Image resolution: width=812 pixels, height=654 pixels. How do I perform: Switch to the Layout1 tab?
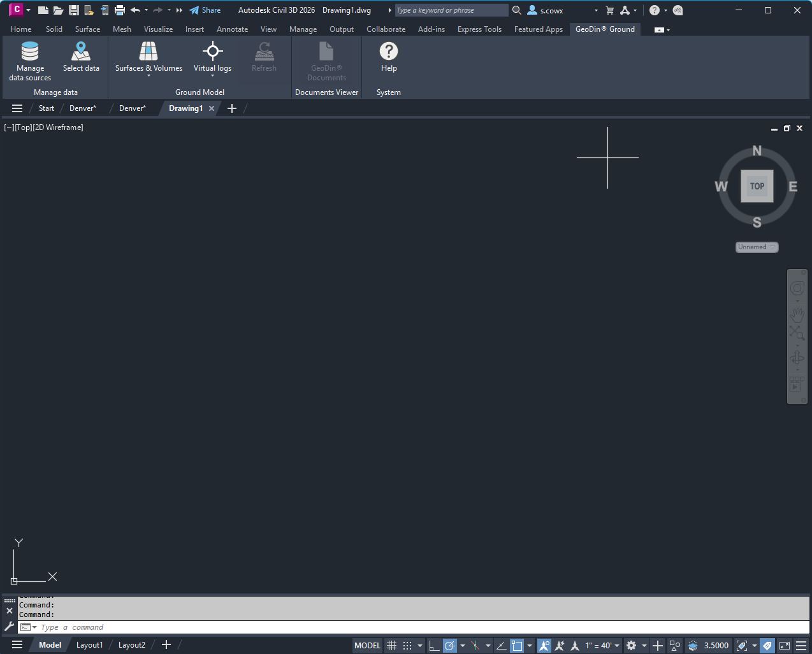point(89,645)
